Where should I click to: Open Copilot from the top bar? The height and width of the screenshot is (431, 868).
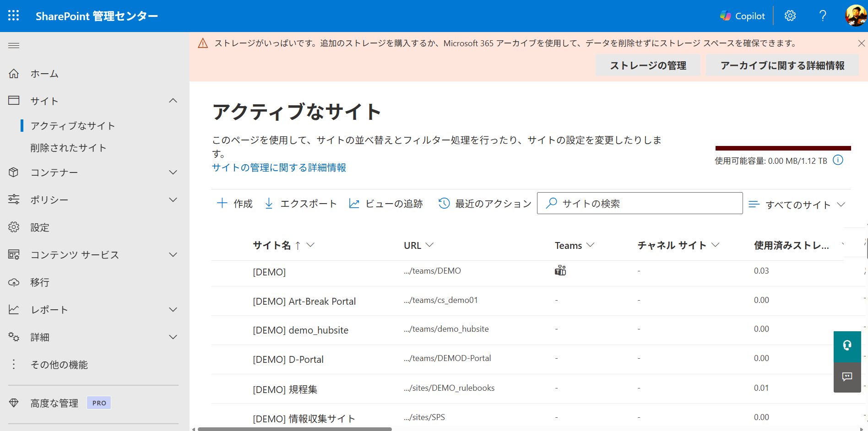[x=742, y=16]
